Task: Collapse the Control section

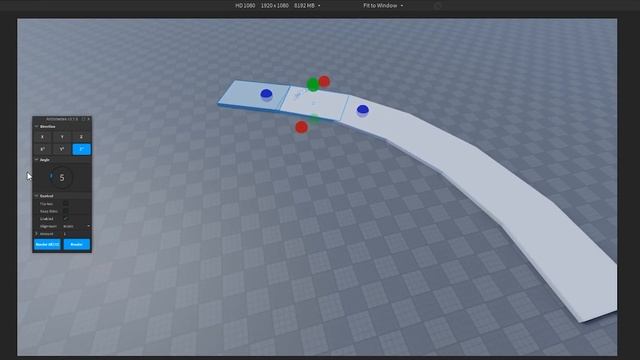Action: coord(36,196)
